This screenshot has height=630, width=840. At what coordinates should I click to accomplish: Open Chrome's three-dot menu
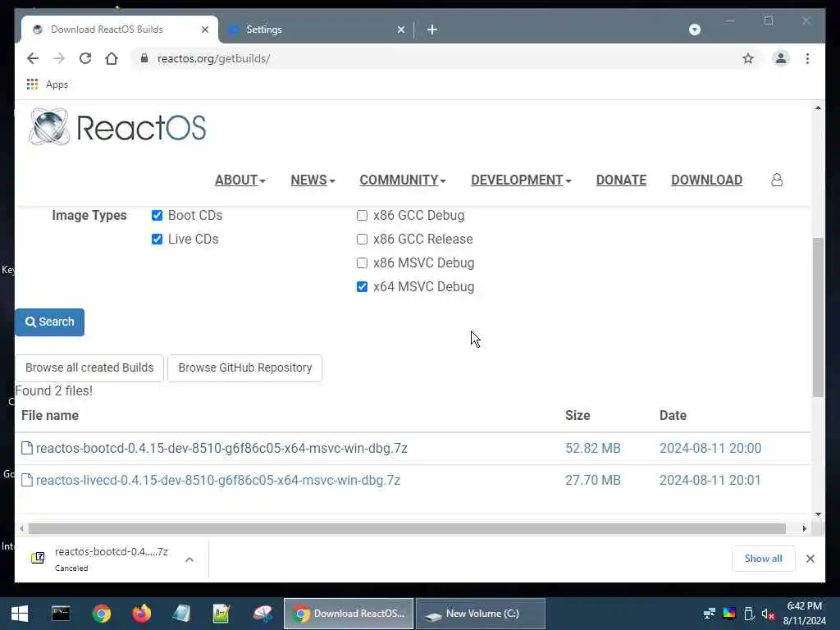tap(807, 58)
